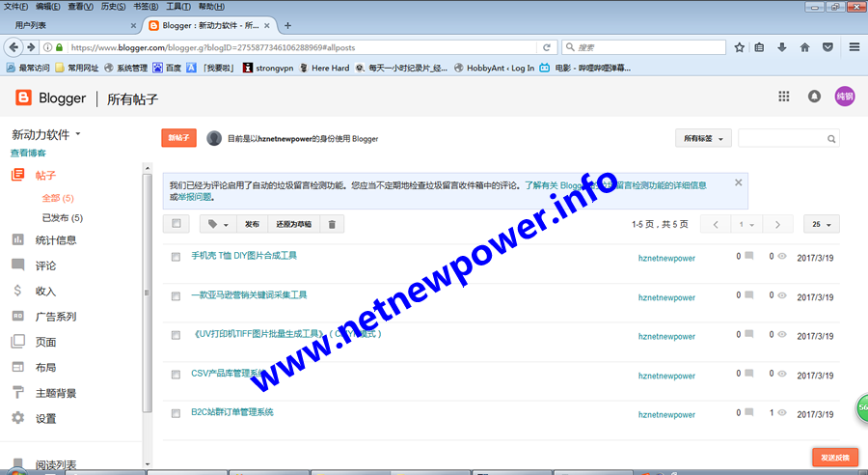The image size is (868, 475).
Task: Click the orange 新帖子 button
Action: tap(178, 138)
